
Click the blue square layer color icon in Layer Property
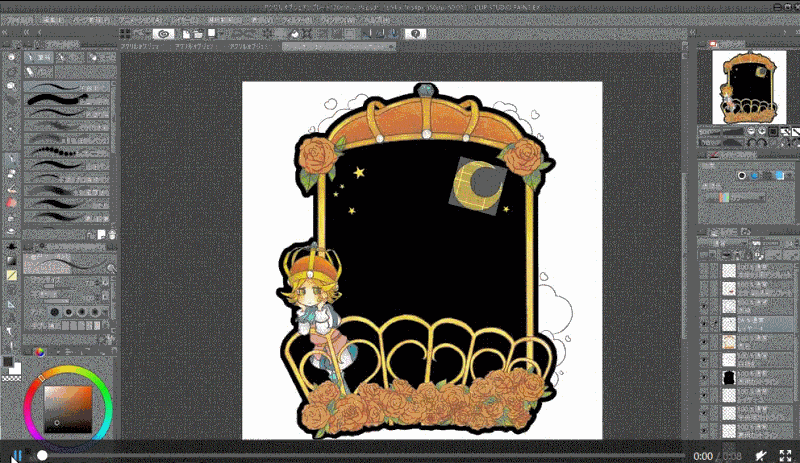click(x=780, y=176)
